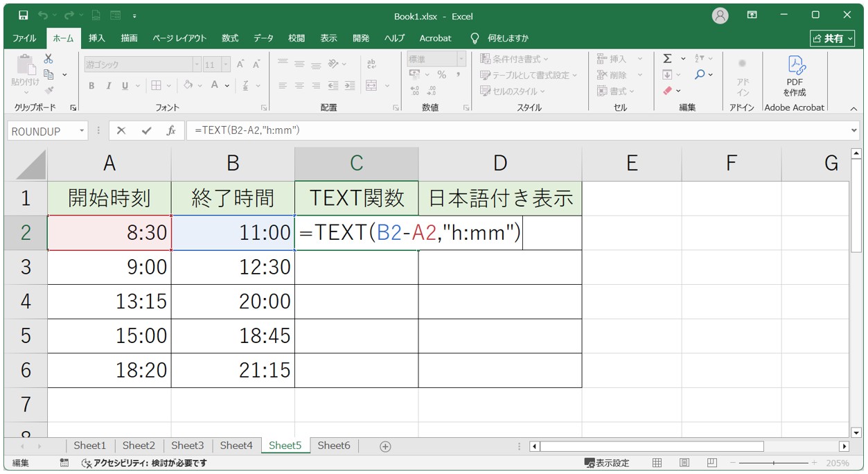The image size is (868, 474).
Task: Switch to Sheet6 tab
Action: click(334, 446)
